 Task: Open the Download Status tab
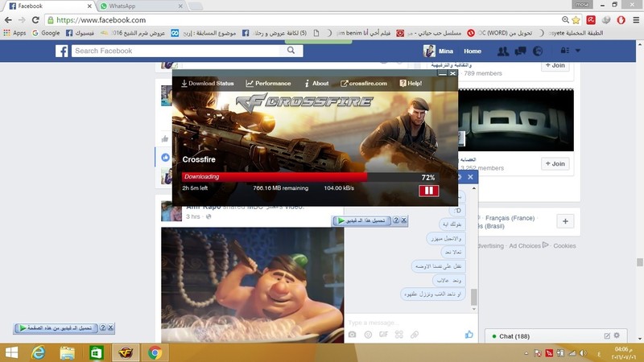click(208, 83)
